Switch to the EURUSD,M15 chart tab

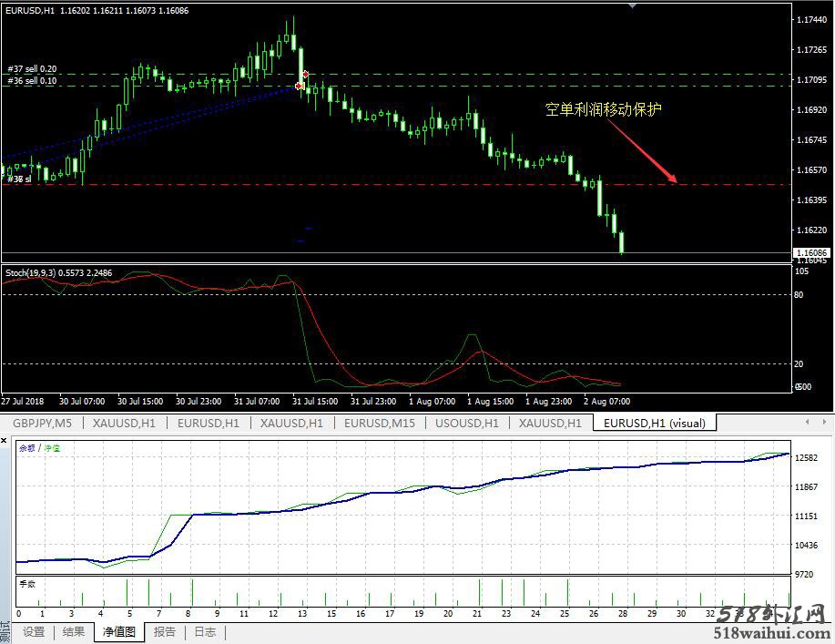[x=379, y=423]
